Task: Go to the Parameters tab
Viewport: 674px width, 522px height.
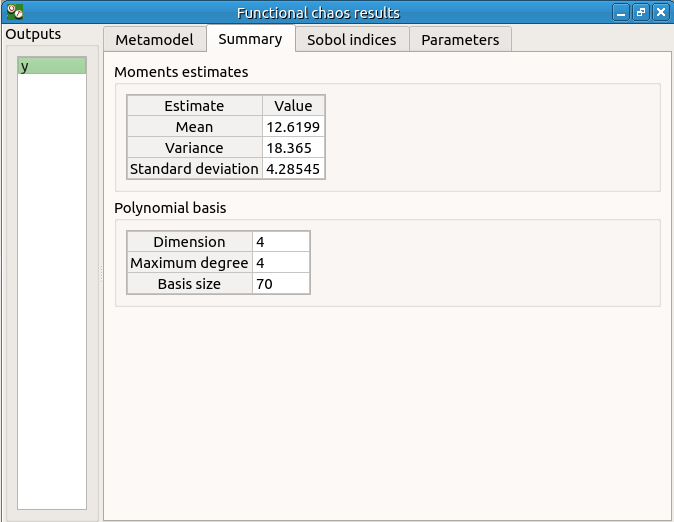Action: [460, 40]
